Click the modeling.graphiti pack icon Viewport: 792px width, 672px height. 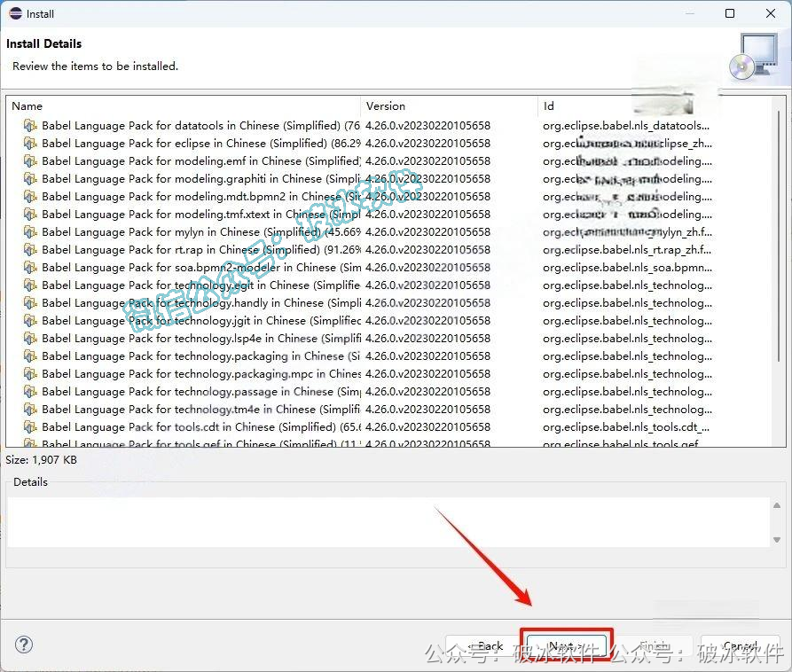[30, 178]
